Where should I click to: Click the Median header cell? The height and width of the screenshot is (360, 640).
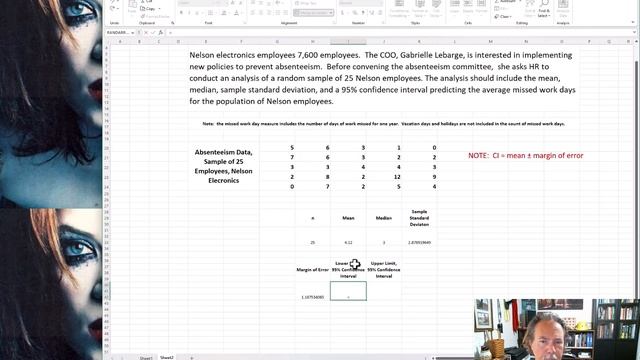(x=384, y=218)
